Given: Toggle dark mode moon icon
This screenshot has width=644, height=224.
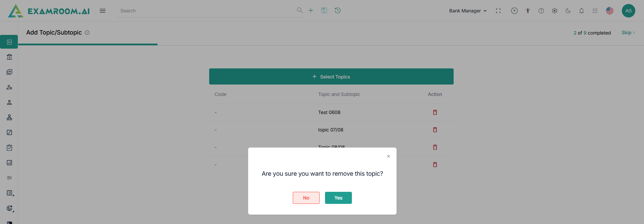Looking at the screenshot, I should click(x=568, y=11).
